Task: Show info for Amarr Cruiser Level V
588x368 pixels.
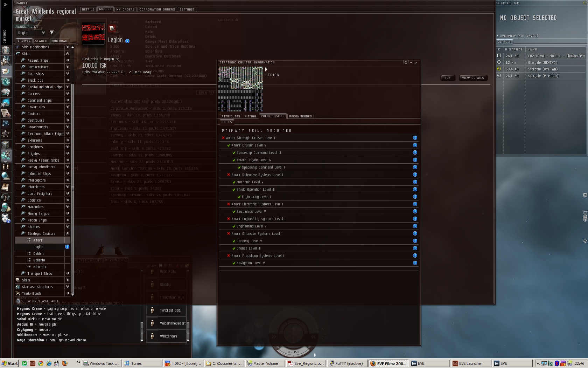Action: click(x=415, y=145)
